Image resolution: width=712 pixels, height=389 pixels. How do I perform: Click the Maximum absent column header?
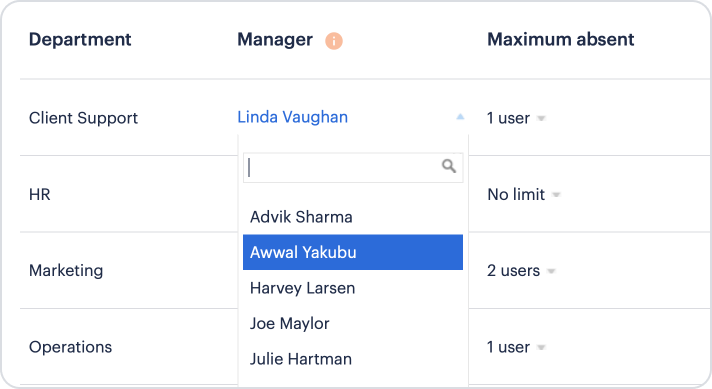point(561,39)
